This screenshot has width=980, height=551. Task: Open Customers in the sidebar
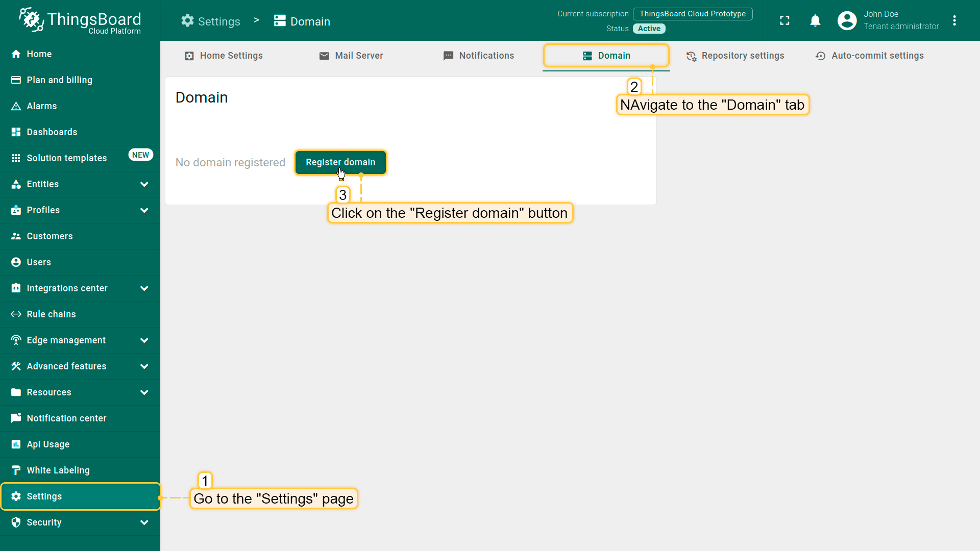80,236
